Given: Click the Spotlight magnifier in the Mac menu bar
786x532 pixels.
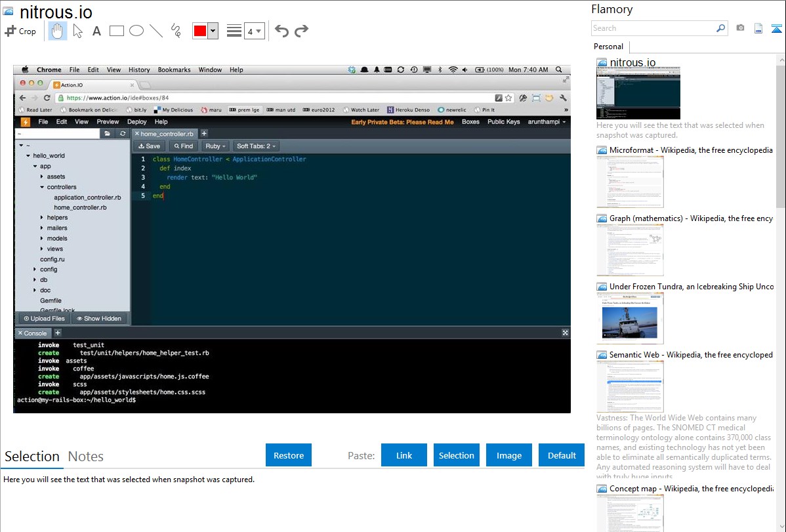Looking at the screenshot, I should (x=560, y=70).
